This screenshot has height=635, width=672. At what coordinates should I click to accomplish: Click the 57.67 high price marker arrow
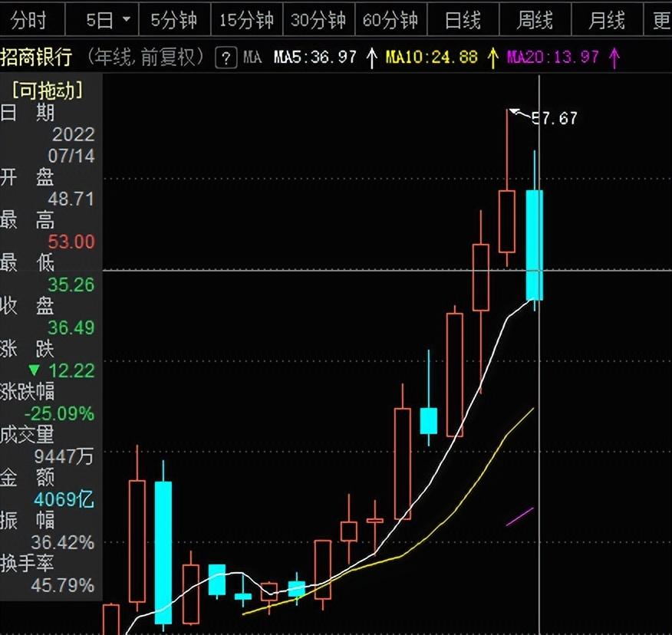(519, 114)
